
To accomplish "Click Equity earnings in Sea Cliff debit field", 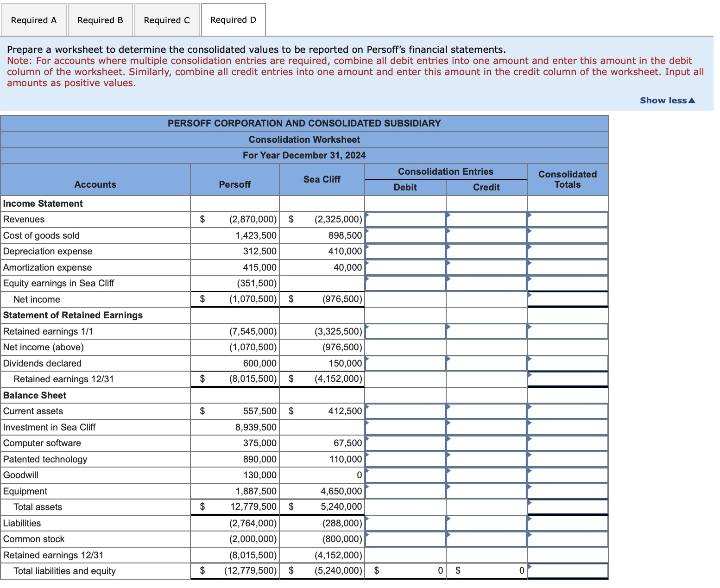I will (x=405, y=284).
